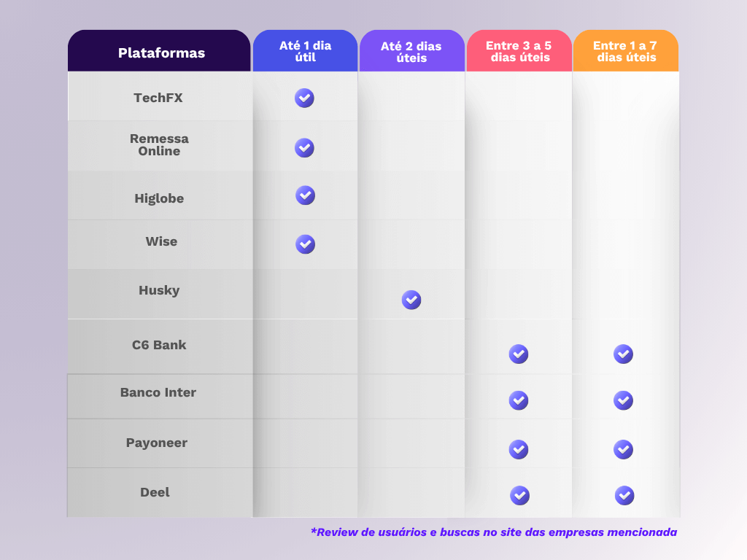Click Deel checkmark under 1 a 7 dias
The height and width of the screenshot is (560, 747).
tap(624, 496)
